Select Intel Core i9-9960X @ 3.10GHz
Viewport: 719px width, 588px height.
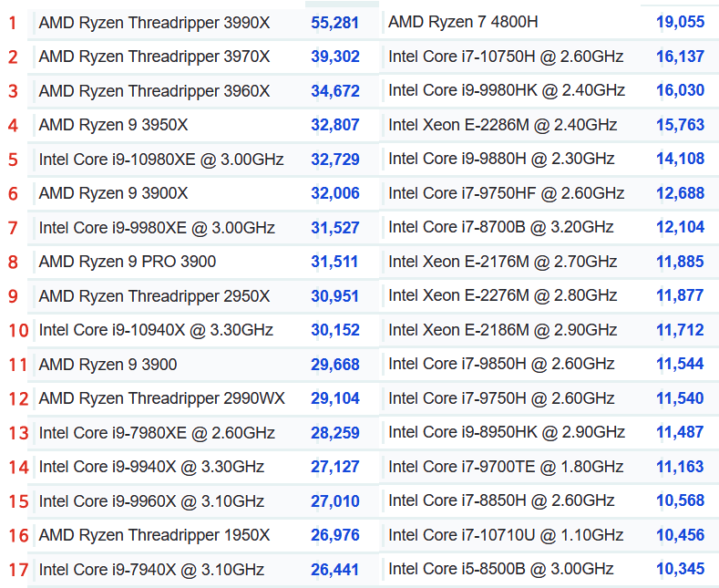(151, 500)
